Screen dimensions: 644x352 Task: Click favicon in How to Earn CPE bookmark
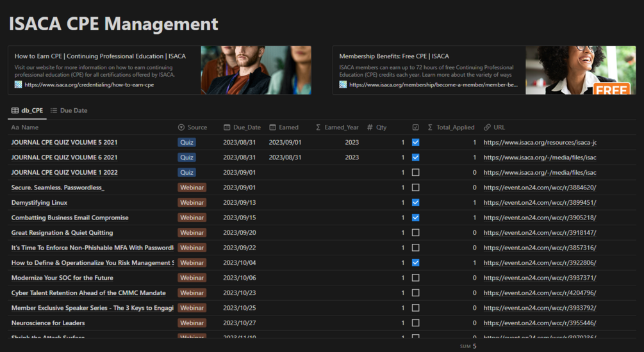pos(18,84)
